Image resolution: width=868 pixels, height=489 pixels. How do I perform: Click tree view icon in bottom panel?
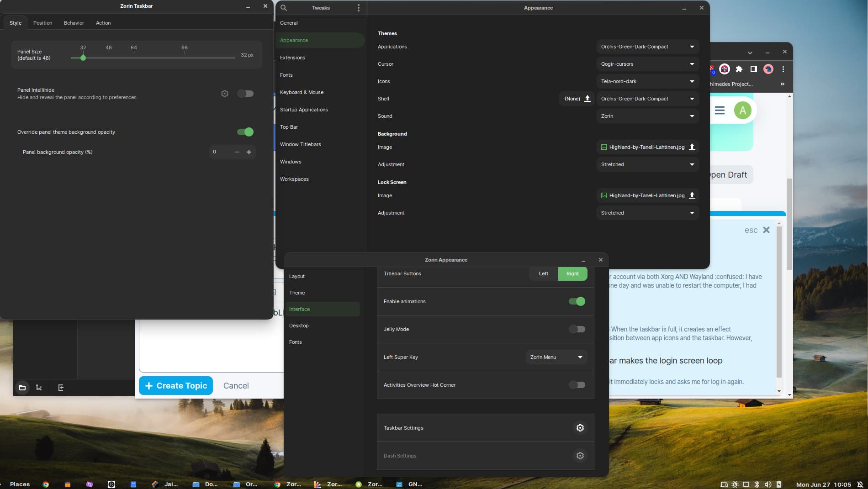pyautogui.click(x=39, y=388)
